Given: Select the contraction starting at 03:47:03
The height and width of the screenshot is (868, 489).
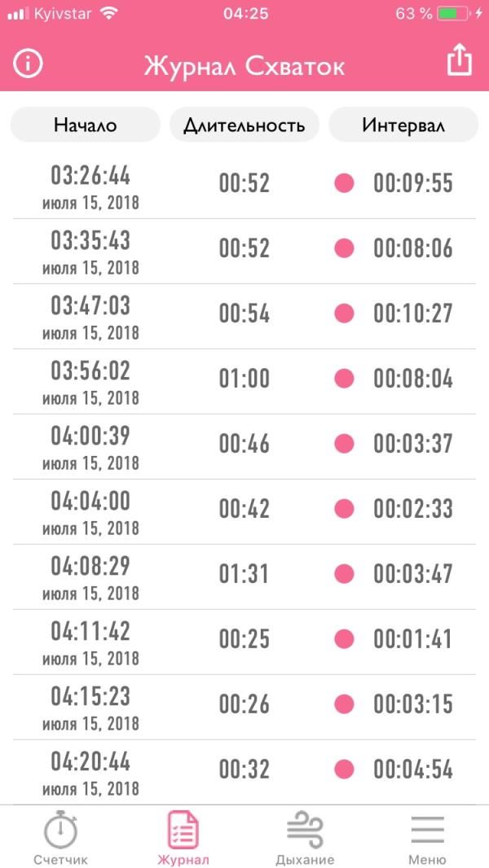Looking at the screenshot, I should 244,317.
